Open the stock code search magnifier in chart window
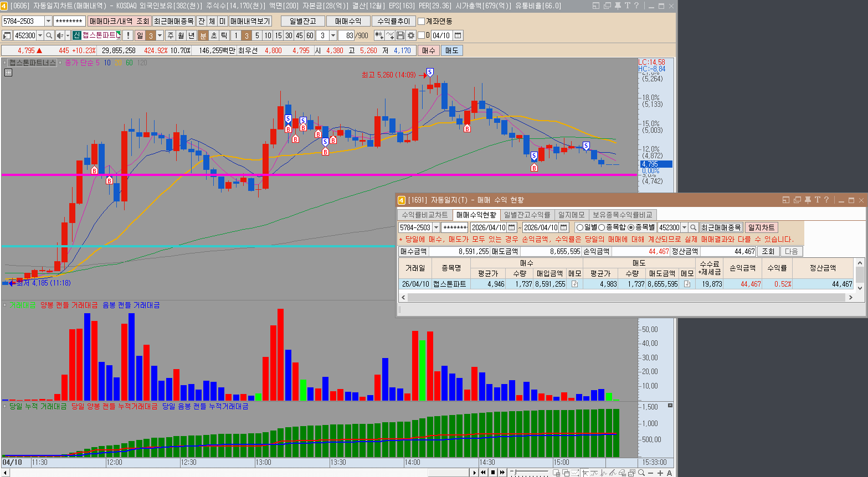Image resolution: width=868 pixels, height=477 pixels. click(x=49, y=35)
